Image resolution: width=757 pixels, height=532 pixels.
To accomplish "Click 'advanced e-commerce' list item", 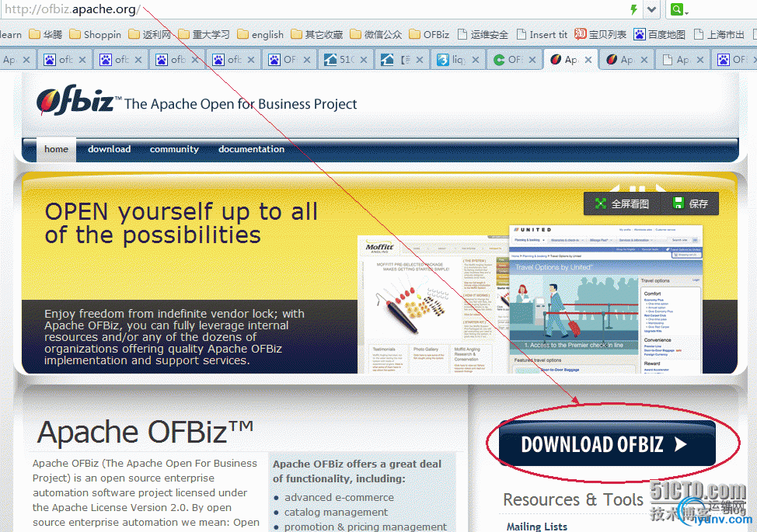I will coord(339,497).
